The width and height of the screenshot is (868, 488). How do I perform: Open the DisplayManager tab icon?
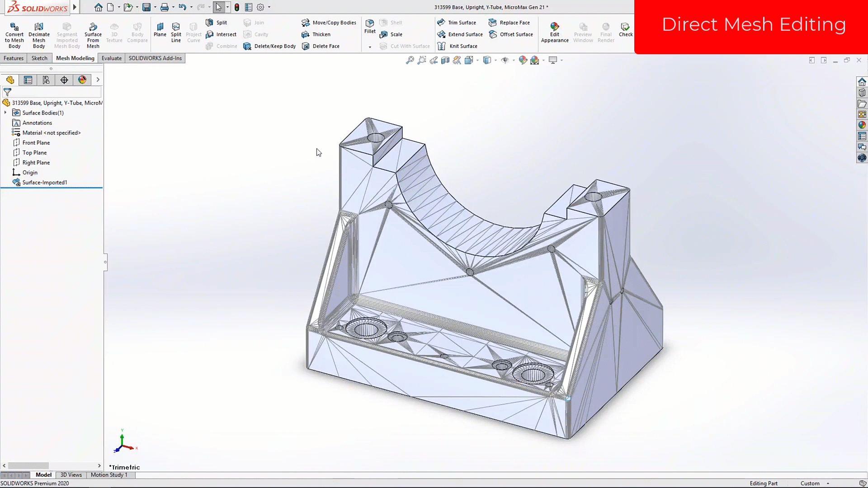(x=82, y=80)
